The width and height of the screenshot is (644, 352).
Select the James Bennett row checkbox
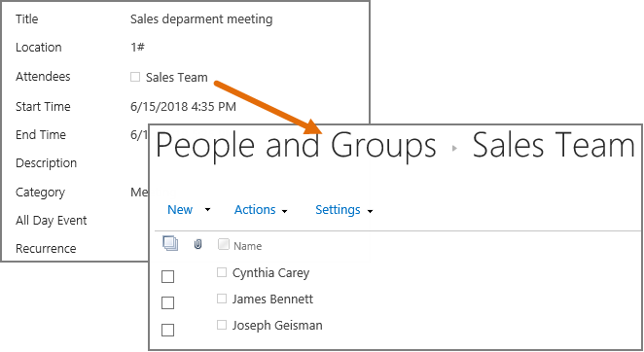click(167, 302)
